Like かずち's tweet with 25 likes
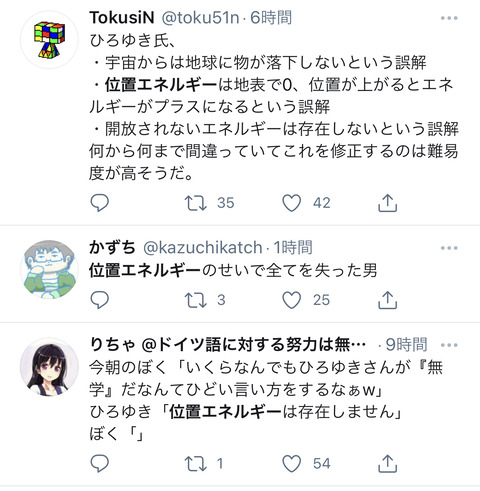This screenshot has width=480, height=491. coord(292,300)
